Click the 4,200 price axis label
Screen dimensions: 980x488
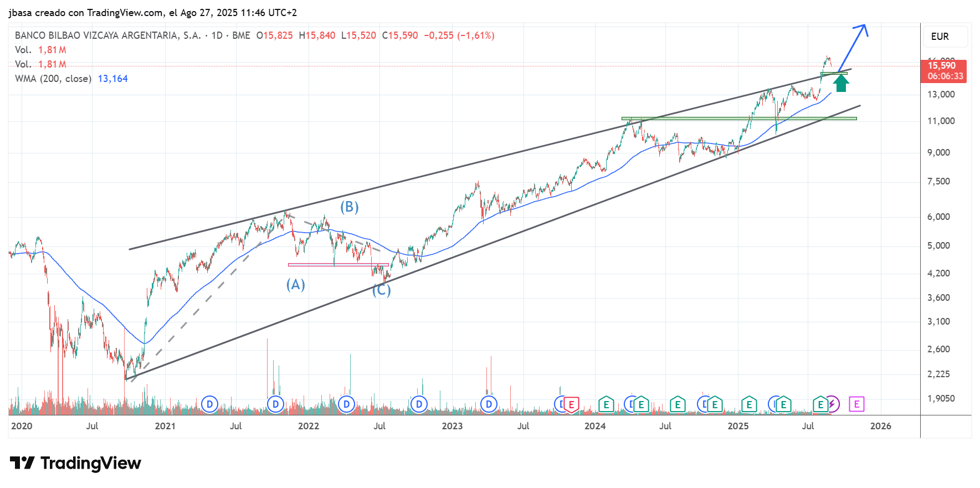(x=939, y=274)
